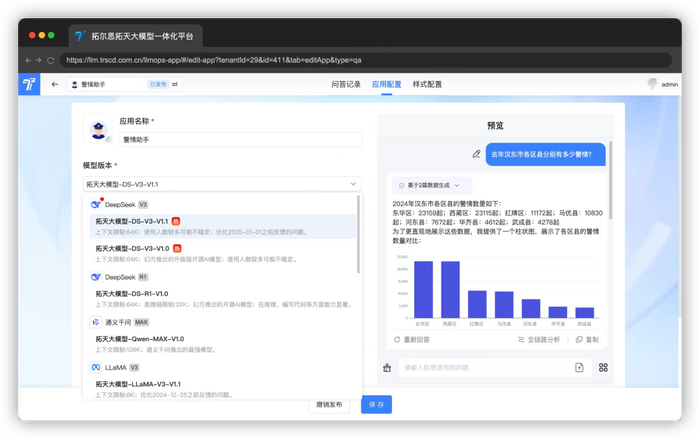Select model 拓天大模型-DS-V3-V1.0
Image resolution: width=700 pixels, height=439 pixels.
[223, 253]
